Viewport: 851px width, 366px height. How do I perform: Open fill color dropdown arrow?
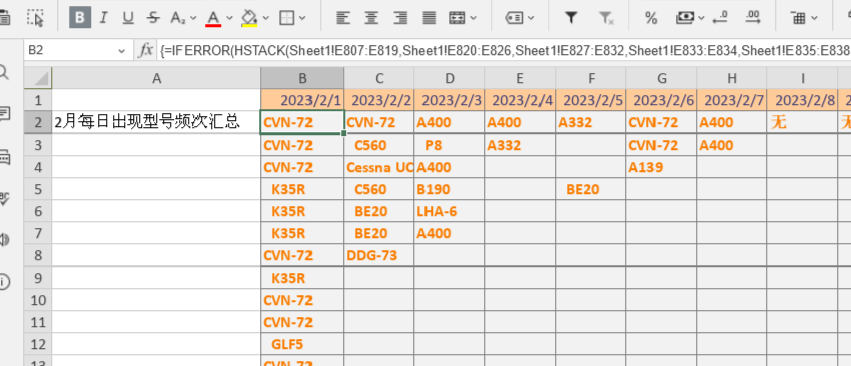265,18
